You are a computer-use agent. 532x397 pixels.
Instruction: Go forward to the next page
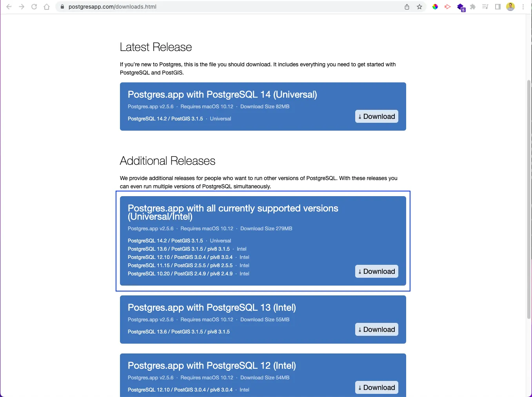(x=22, y=7)
